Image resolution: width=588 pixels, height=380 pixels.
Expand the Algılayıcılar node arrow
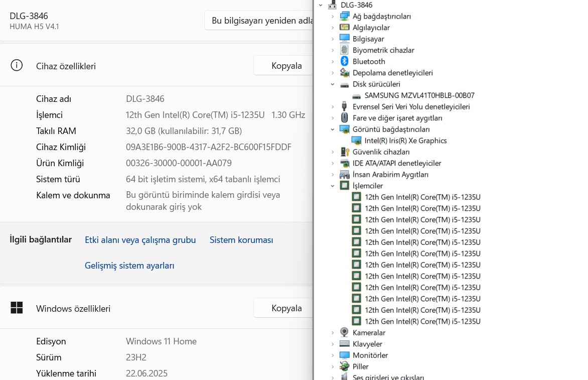click(x=333, y=28)
